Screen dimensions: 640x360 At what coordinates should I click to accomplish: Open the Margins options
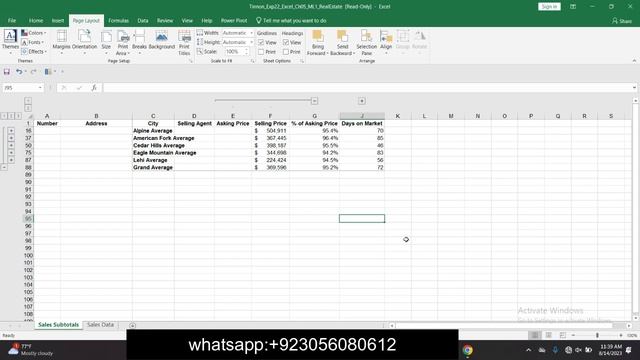61,42
